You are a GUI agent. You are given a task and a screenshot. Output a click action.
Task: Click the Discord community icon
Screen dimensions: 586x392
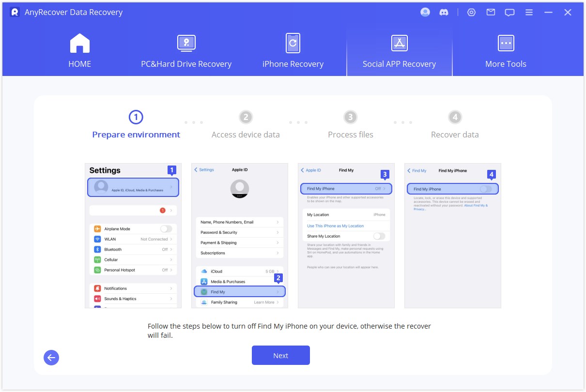pyautogui.click(x=444, y=13)
